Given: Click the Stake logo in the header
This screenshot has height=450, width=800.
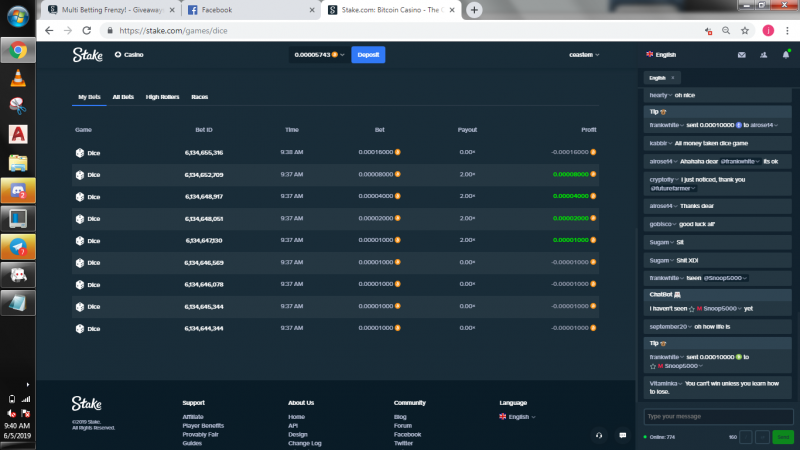Looking at the screenshot, I should pyautogui.click(x=87, y=55).
